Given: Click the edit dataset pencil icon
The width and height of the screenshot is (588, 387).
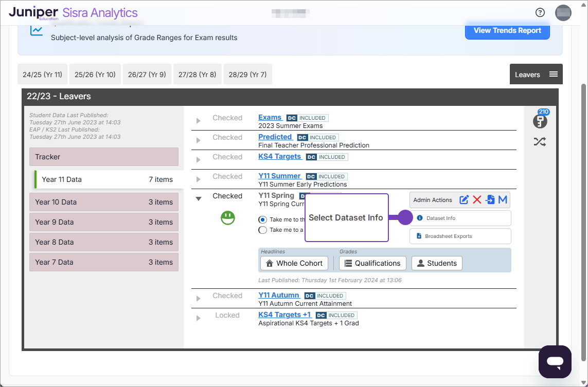Looking at the screenshot, I should point(464,200).
